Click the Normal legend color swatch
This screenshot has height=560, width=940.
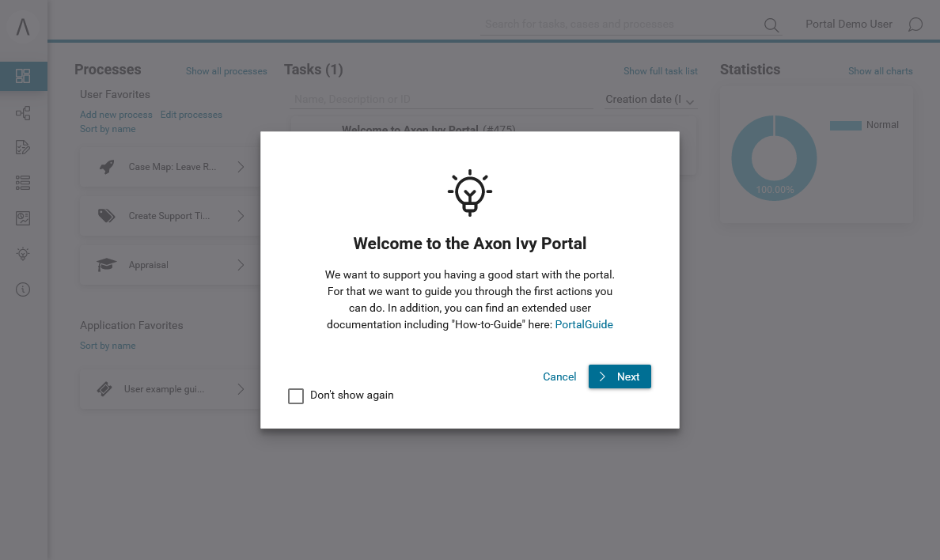(845, 125)
